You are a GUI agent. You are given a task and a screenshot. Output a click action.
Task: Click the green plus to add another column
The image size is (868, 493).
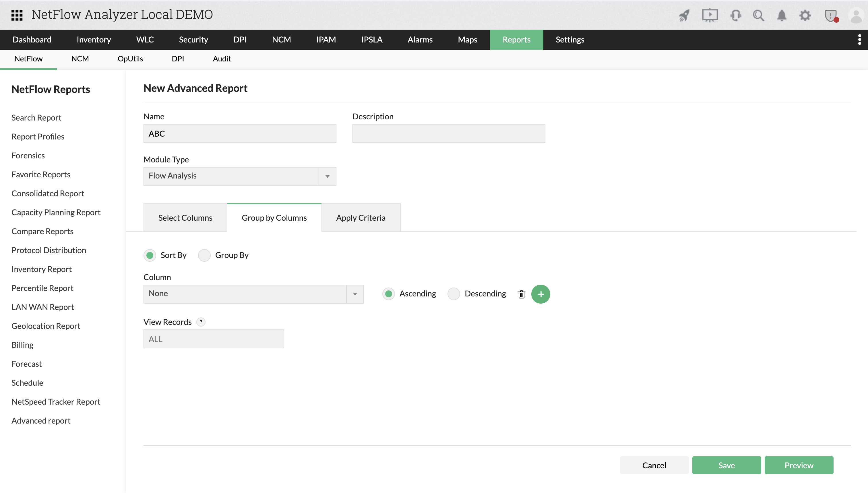[540, 294]
